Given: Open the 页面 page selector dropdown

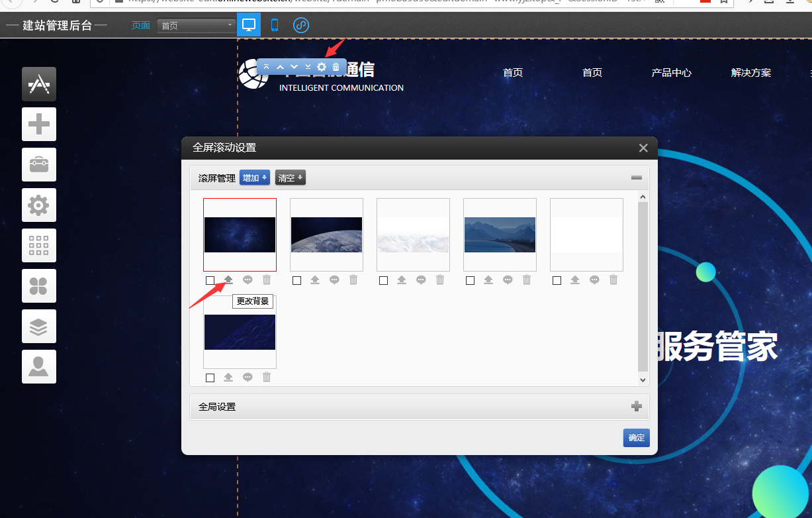Looking at the screenshot, I should (x=197, y=26).
